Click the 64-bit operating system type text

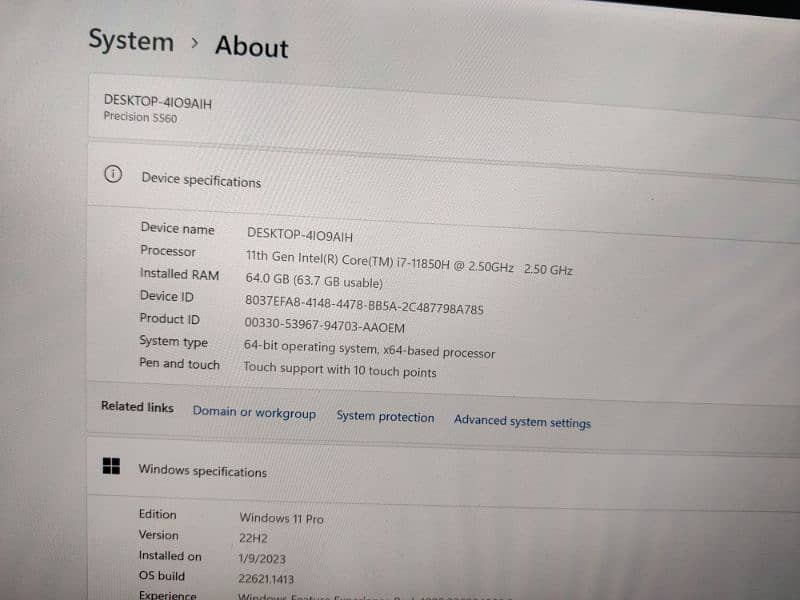pyautogui.click(x=369, y=349)
